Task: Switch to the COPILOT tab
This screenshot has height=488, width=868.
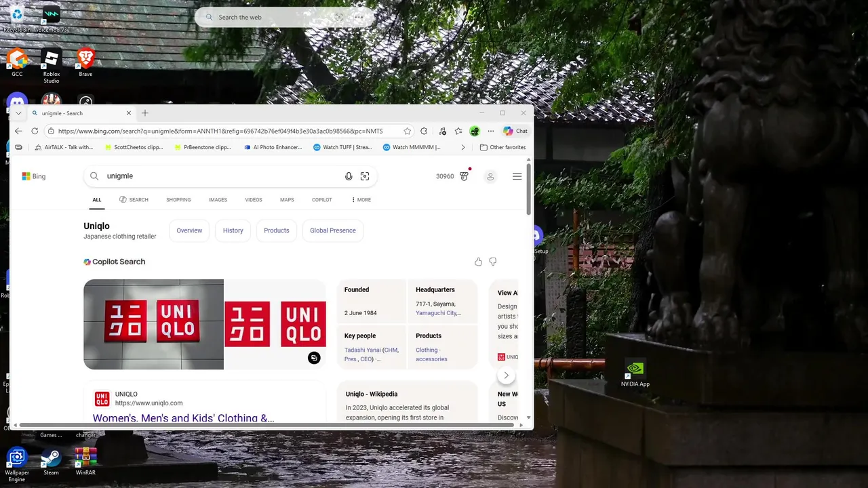Action: click(x=321, y=200)
